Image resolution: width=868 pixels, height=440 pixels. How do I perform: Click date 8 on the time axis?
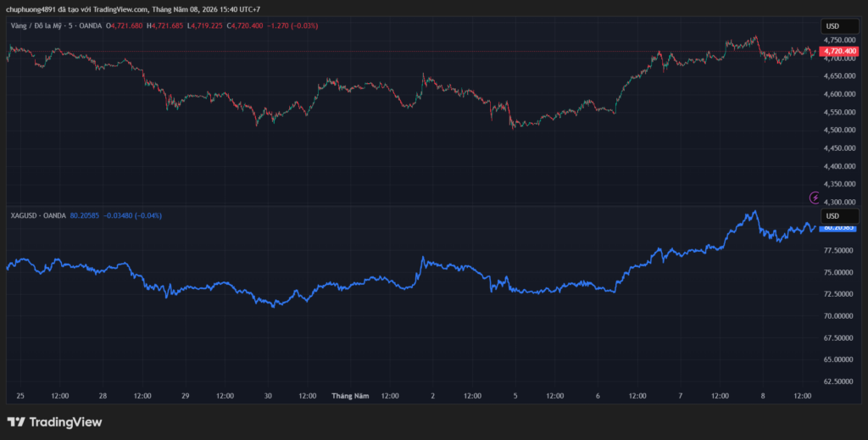click(763, 396)
